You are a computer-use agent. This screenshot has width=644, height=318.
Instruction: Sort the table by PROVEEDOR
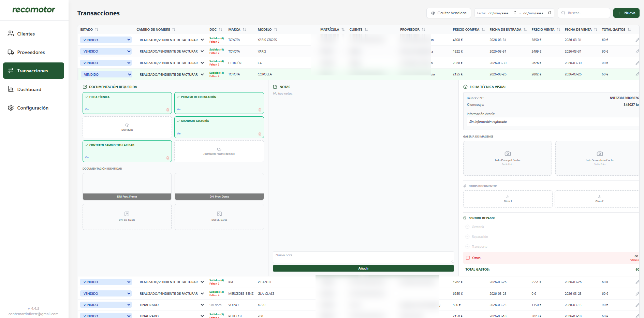(423, 30)
